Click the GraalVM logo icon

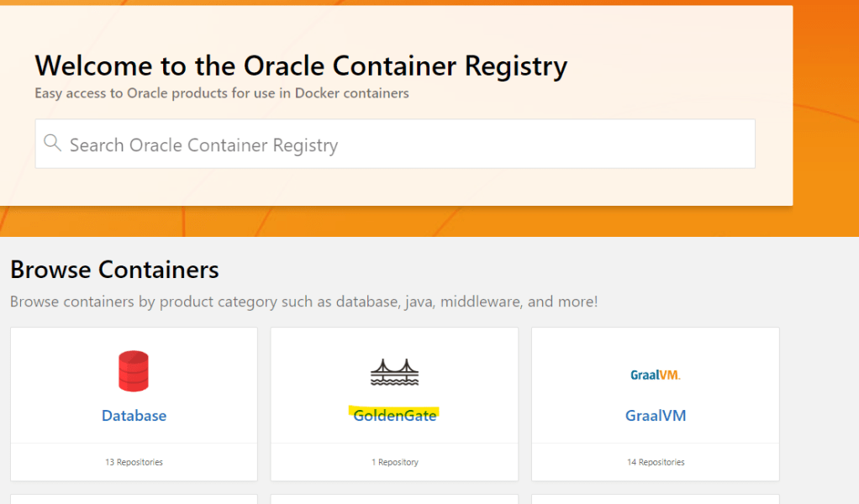click(x=655, y=375)
